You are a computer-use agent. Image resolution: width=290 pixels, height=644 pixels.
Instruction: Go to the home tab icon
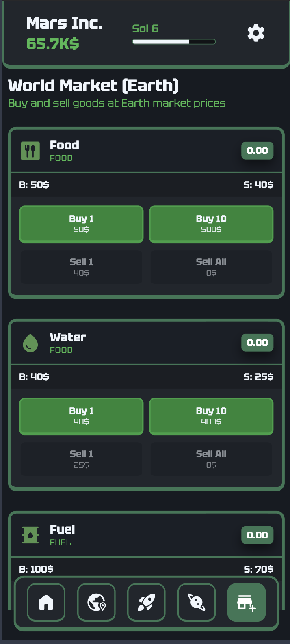point(46,602)
